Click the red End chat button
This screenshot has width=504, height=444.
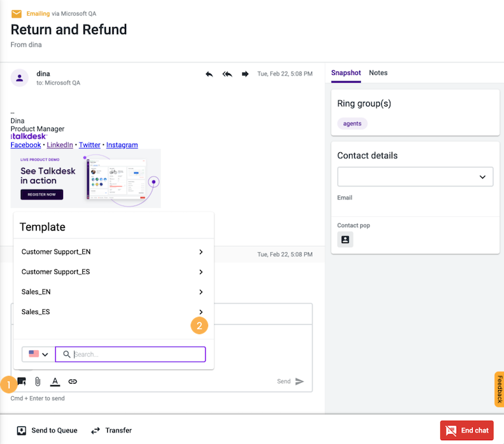(467, 430)
